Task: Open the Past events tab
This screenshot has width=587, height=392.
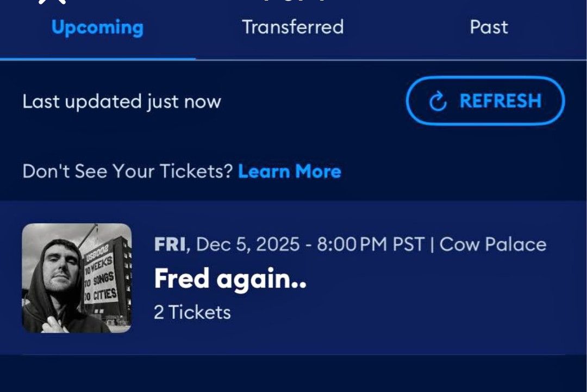Action: (x=488, y=27)
